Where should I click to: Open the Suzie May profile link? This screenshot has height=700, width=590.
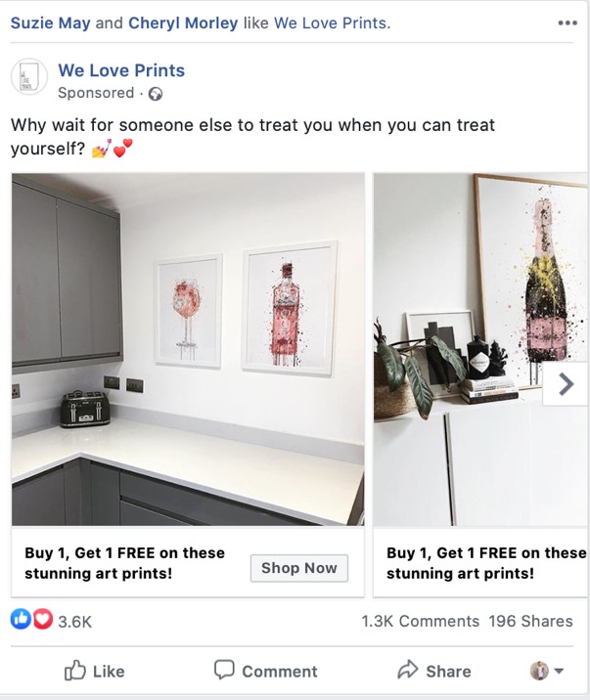[x=51, y=22]
